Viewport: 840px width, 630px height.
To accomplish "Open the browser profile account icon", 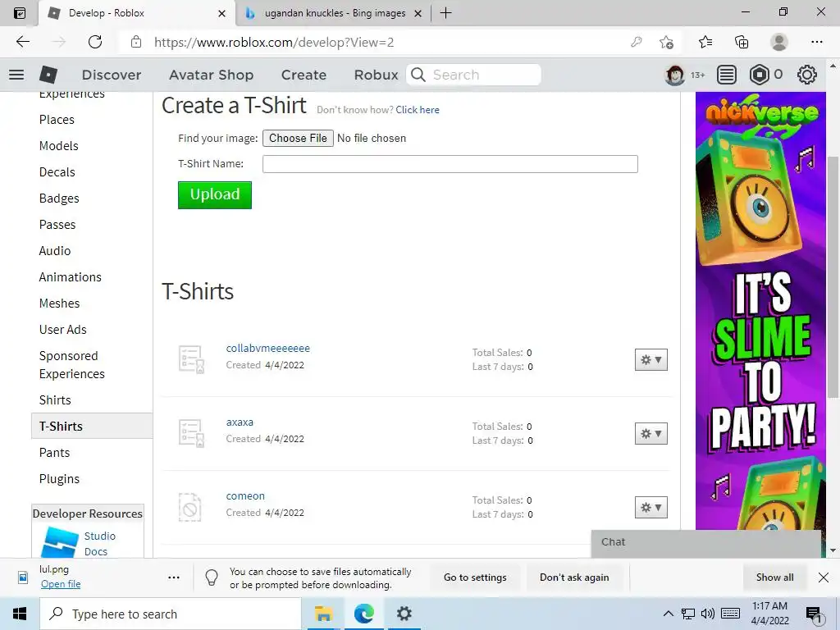I will coord(779,42).
